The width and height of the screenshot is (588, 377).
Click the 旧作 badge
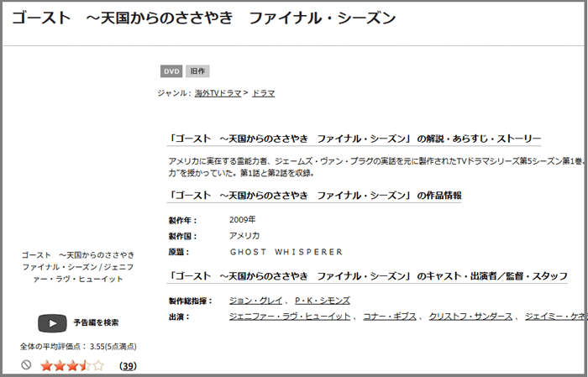coord(197,71)
